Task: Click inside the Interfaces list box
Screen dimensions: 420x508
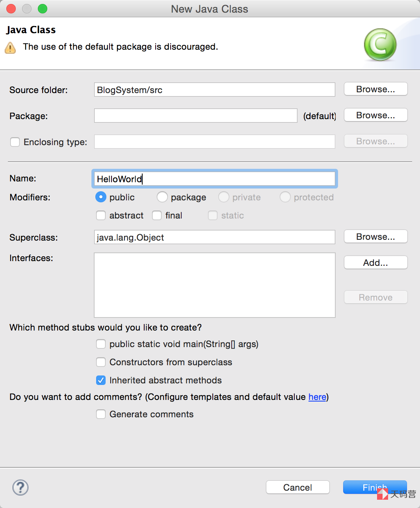Action: coord(215,285)
